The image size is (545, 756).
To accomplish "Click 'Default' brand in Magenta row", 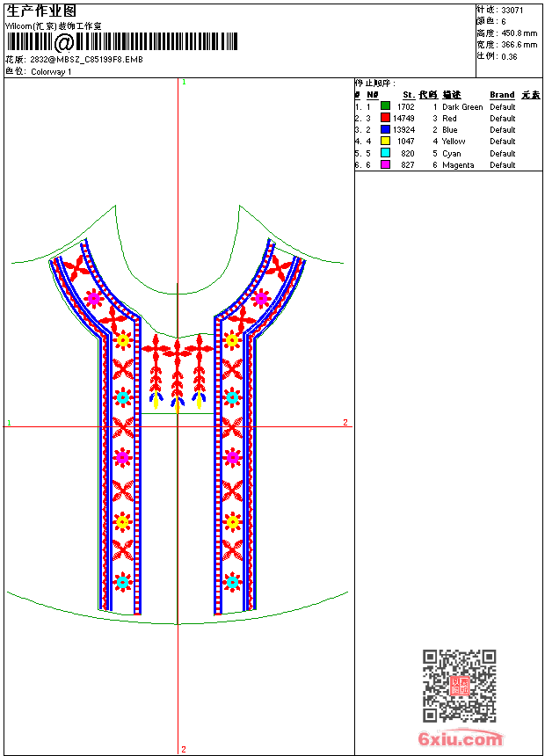I will [x=503, y=165].
